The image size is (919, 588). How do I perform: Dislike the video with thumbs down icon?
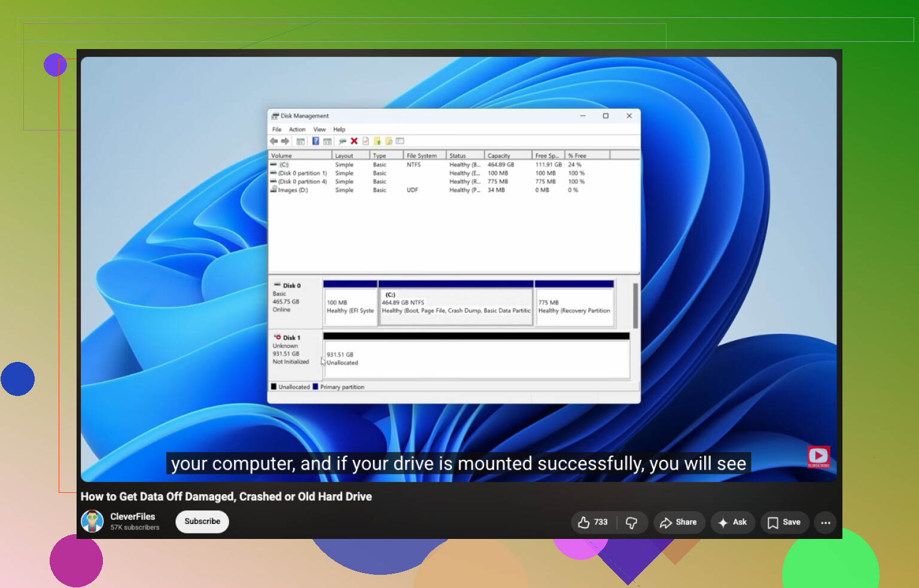(631, 522)
